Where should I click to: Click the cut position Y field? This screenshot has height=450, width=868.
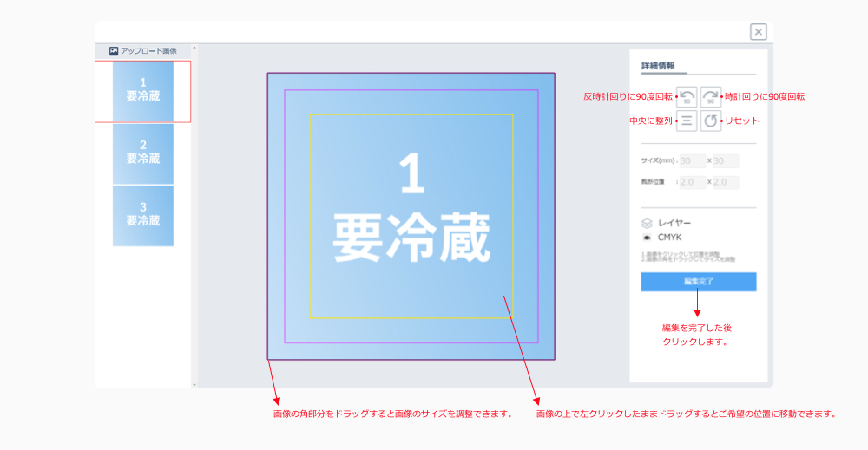pyautogui.click(x=725, y=182)
